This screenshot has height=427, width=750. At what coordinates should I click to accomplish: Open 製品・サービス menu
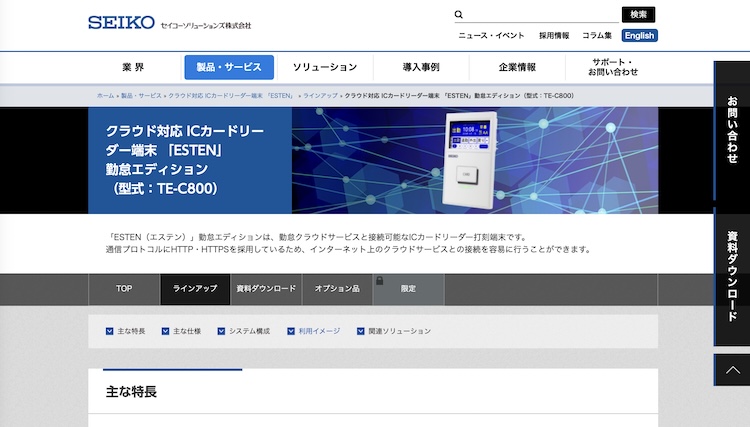tap(229, 67)
